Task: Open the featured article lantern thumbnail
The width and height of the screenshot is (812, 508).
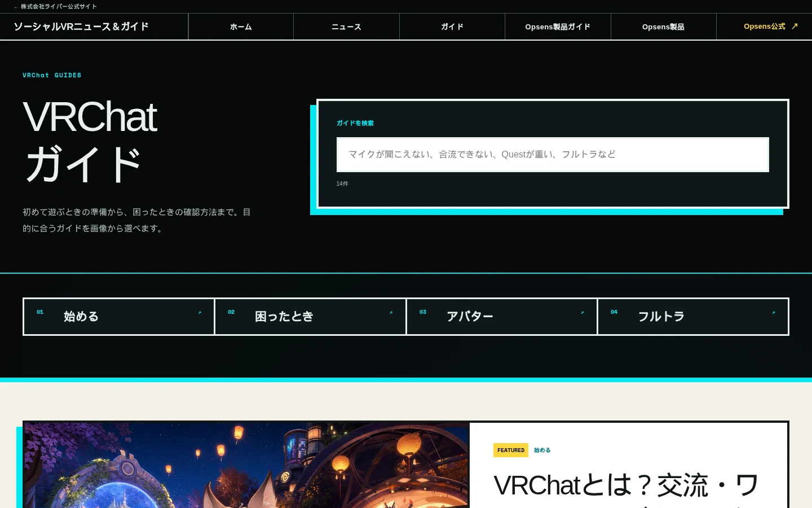Action: click(x=246, y=465)
